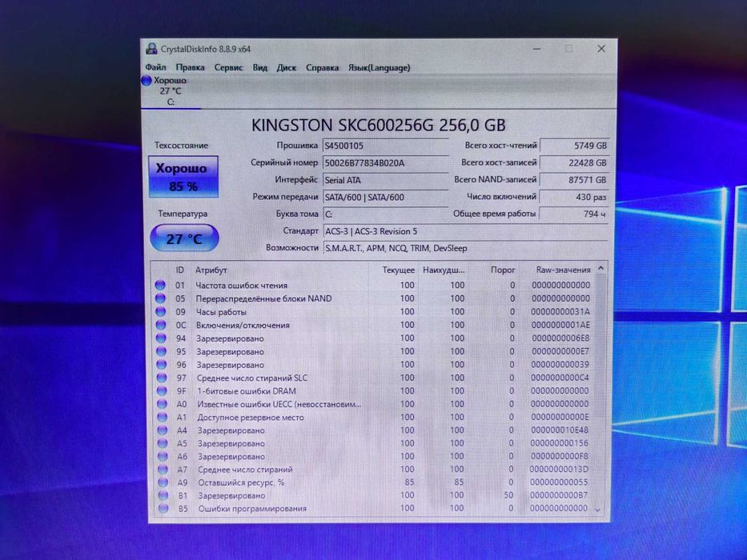Click the total working time value 794 ч
This screenshot has height=560, width=747.
coord(574,214)
